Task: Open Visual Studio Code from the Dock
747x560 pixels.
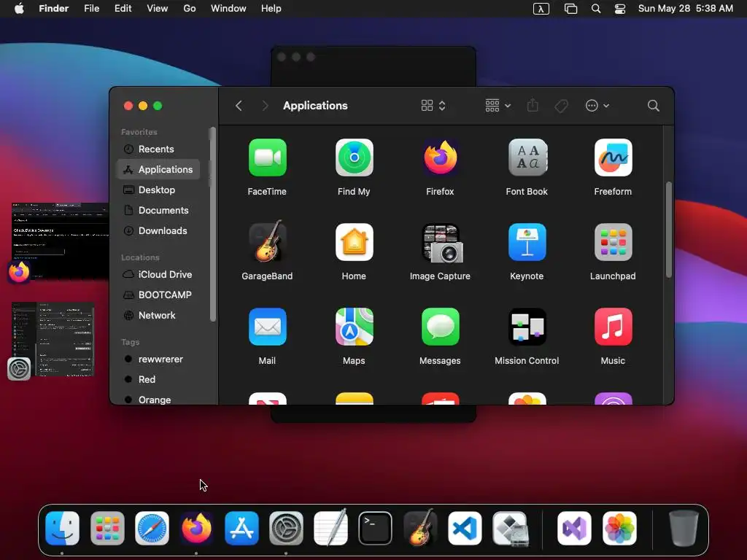Action: click(x=465, y=528)
